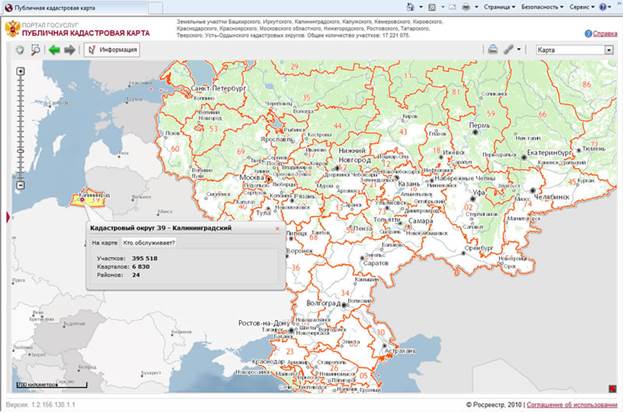The width and height of the screenshot is (623, 412).
Task: Select the measure ruler tool
Action: [509, 50]
